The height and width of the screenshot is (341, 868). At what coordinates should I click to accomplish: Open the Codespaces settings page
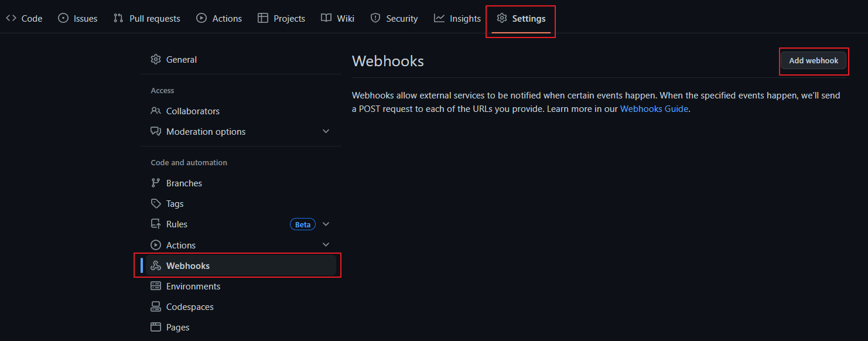(241, 306)
